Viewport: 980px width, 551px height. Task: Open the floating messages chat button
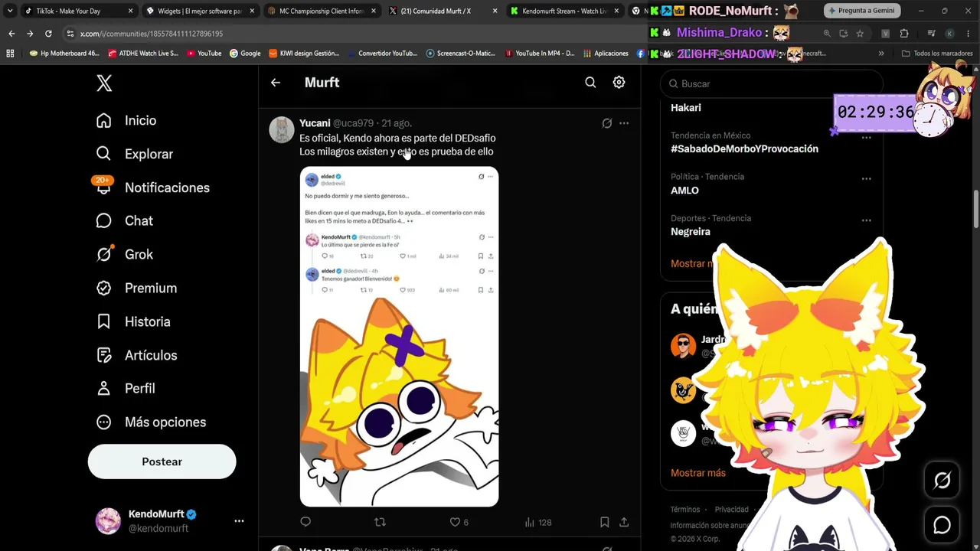point(942,525)
